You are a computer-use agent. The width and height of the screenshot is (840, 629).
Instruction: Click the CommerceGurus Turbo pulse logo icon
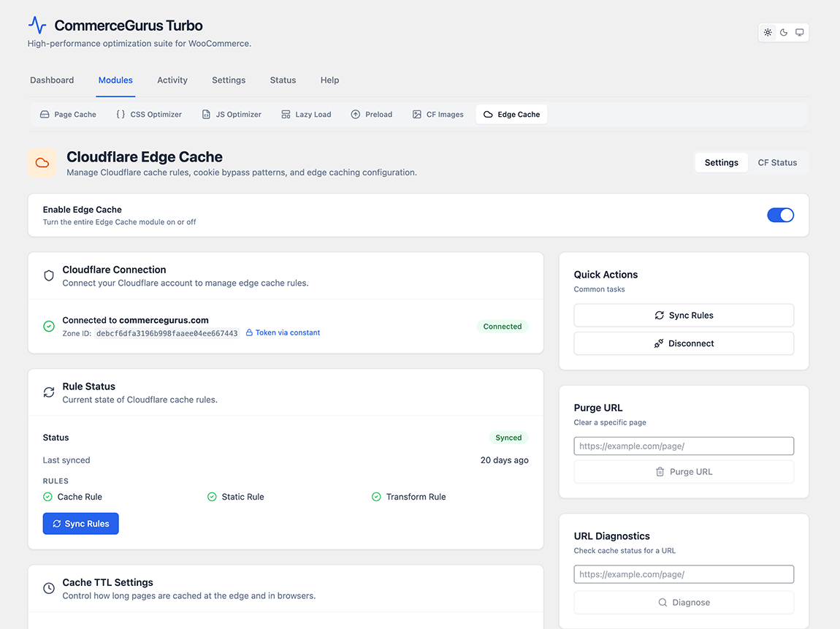pyautogui.click(x=37, y=25)
